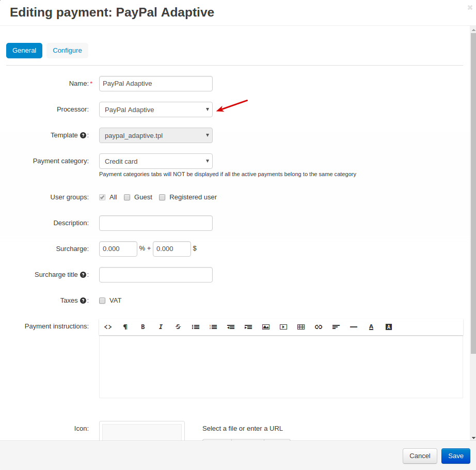Focus the Description input field
The height and width of the screenshot is (470, 476).
tap(156, 223)
